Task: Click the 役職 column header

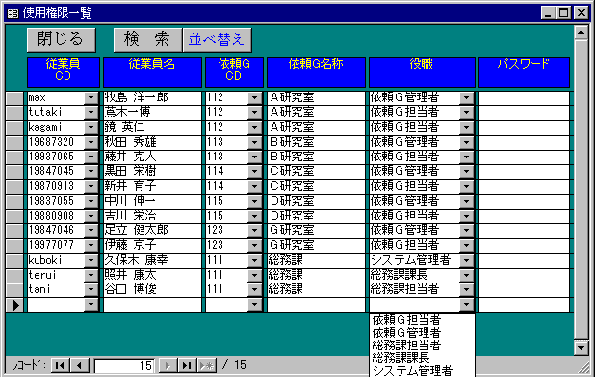Action: [x=422, y=72]
